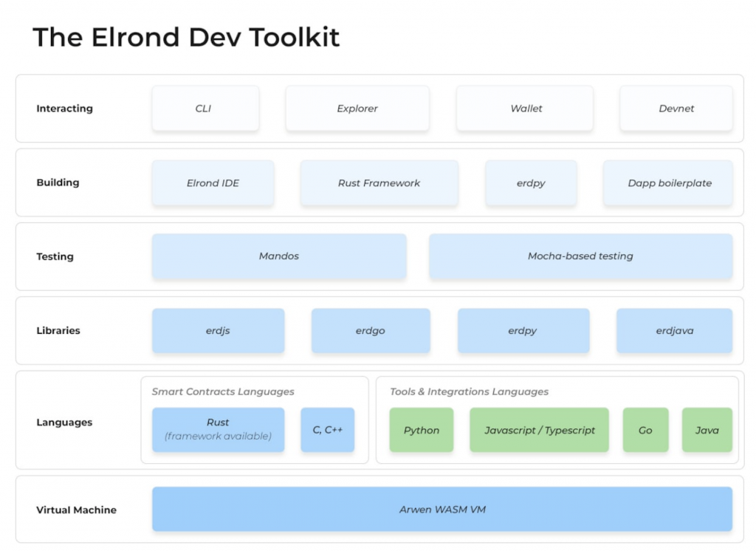Screen dimensions: 756x551
Task: Click the Building row label
Action: [58, 182]
